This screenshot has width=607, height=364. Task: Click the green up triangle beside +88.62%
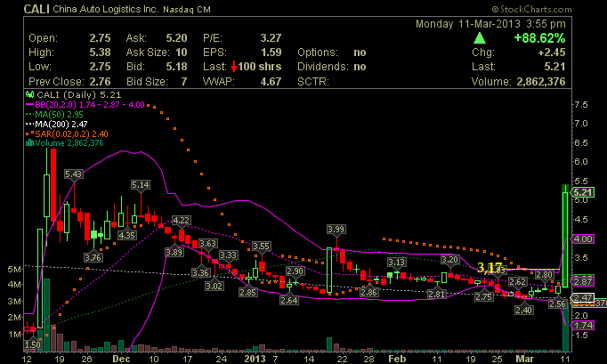[479, 38]
